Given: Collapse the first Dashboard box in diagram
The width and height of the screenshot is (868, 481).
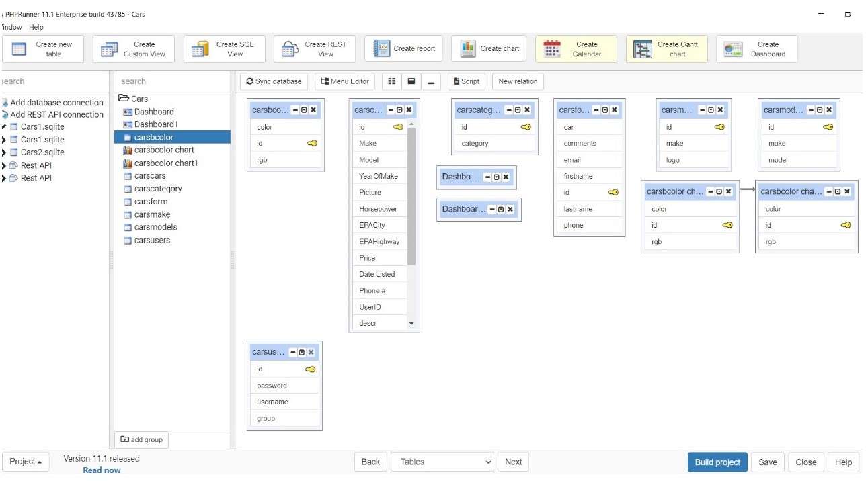Looking at the screenshot, I should click(486, 177).
